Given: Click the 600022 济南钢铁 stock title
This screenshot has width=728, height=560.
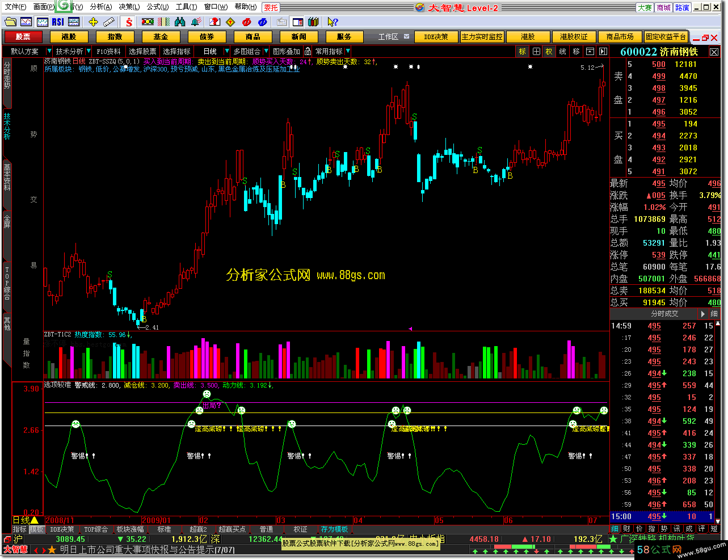Looking at the screenshot, I should click(x=659, y=52).
